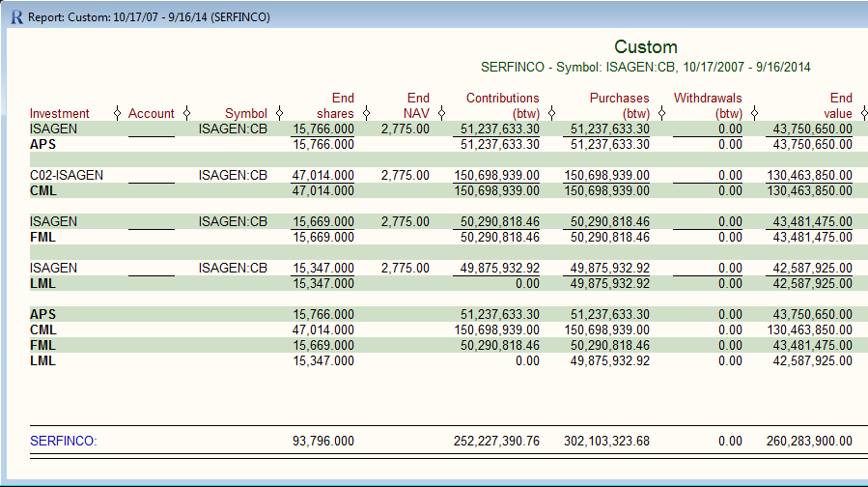The height and width of the screenshot is (487, 868).
Task: Click APS in the summary list
Action: [42, 314]
